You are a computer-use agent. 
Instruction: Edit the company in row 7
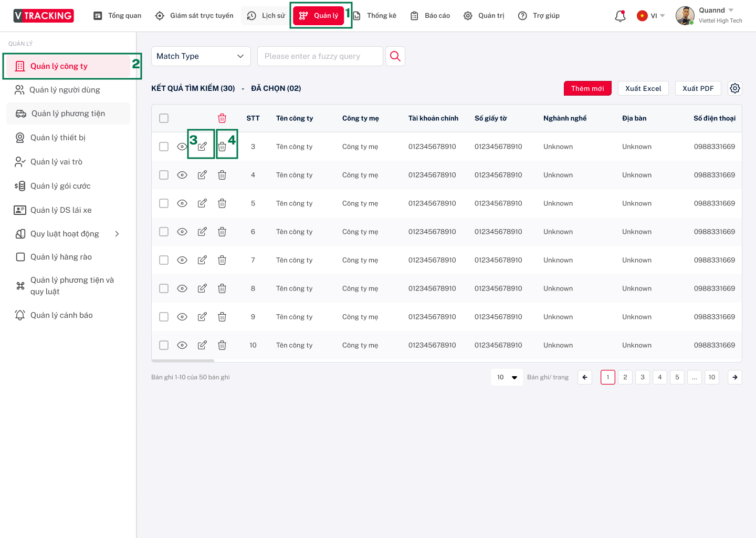pos(202,260)
